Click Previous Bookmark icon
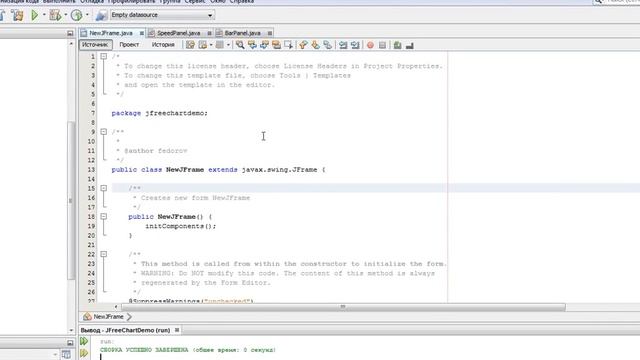Screen dimensions: 640x360 (x=303, y=45)
